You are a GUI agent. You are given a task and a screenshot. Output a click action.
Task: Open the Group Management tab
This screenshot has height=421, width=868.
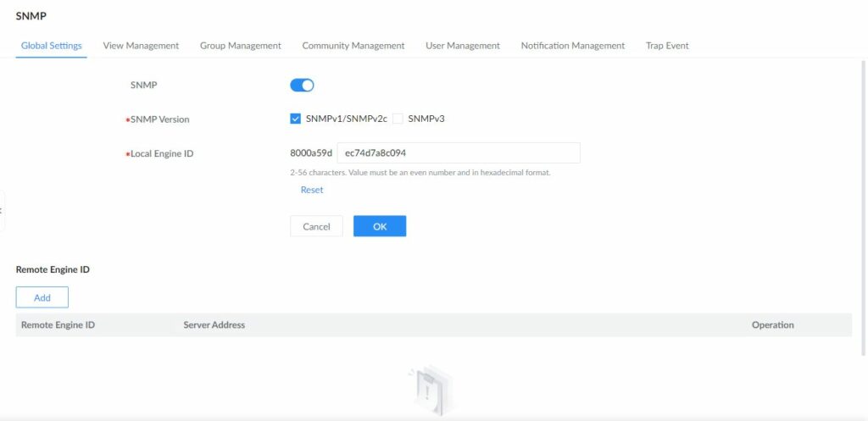pos(240,46)
